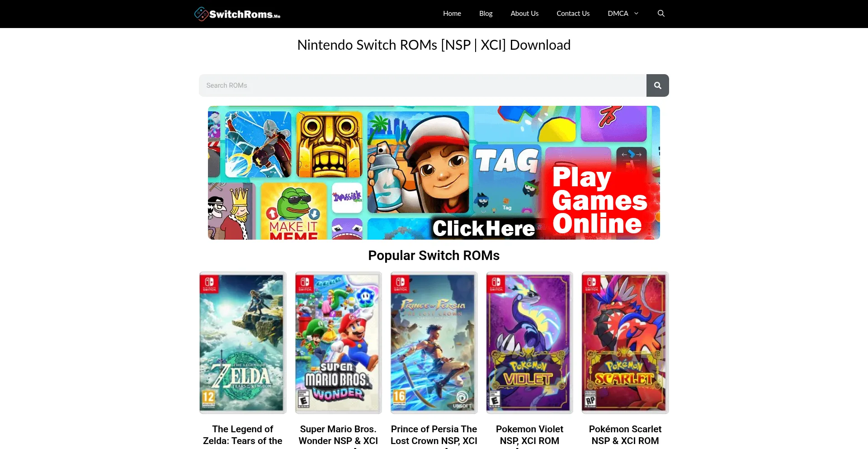Image resolution: width=868 pixels, height=449 pixels.
Task: Click inside the Search ROMs field
Action: [422, 85]
